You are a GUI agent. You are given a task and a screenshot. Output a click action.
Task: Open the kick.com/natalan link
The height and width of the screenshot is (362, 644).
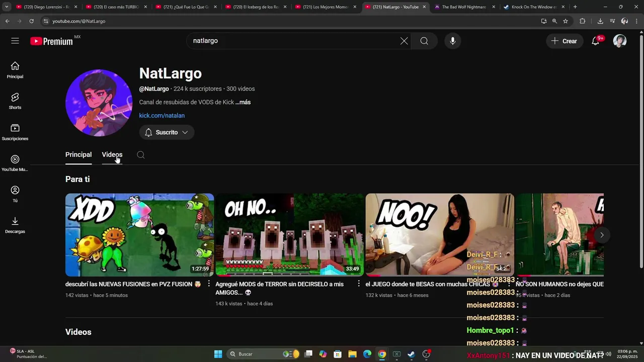(162, 116)
